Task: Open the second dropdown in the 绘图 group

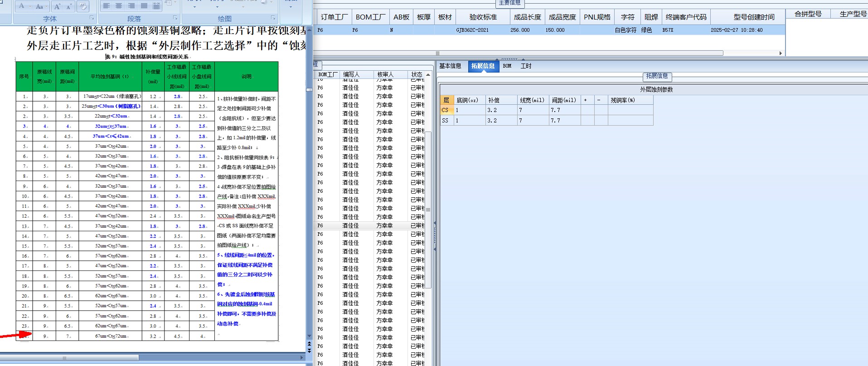Action: (x=217, y=7)
